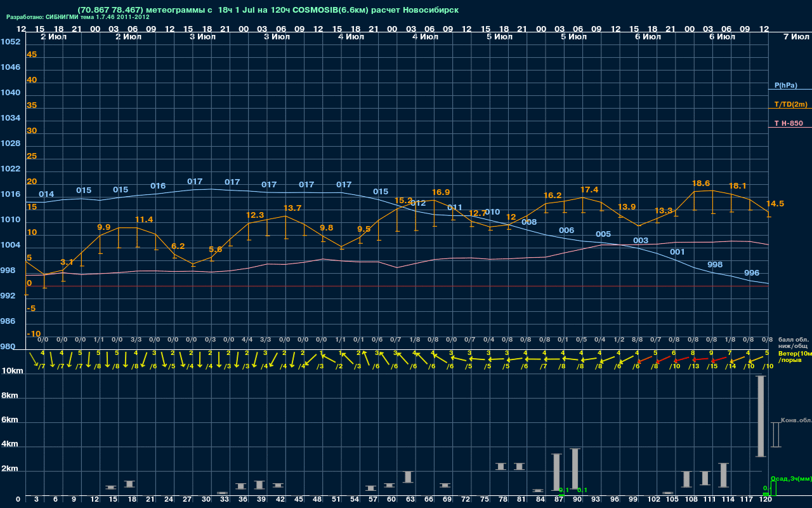
Task: Click the 16.9 temperature value
Action: click(441, 192)
